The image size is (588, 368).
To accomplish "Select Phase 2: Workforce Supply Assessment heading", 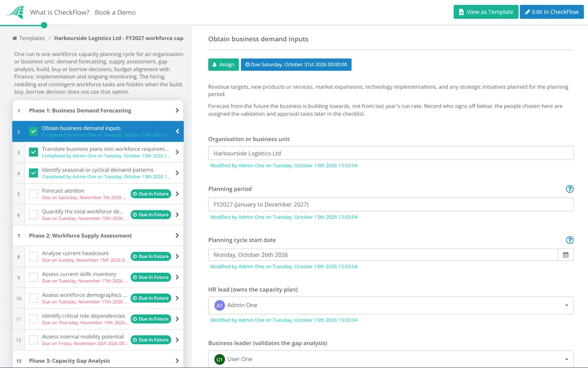I will tap(80, 236).
